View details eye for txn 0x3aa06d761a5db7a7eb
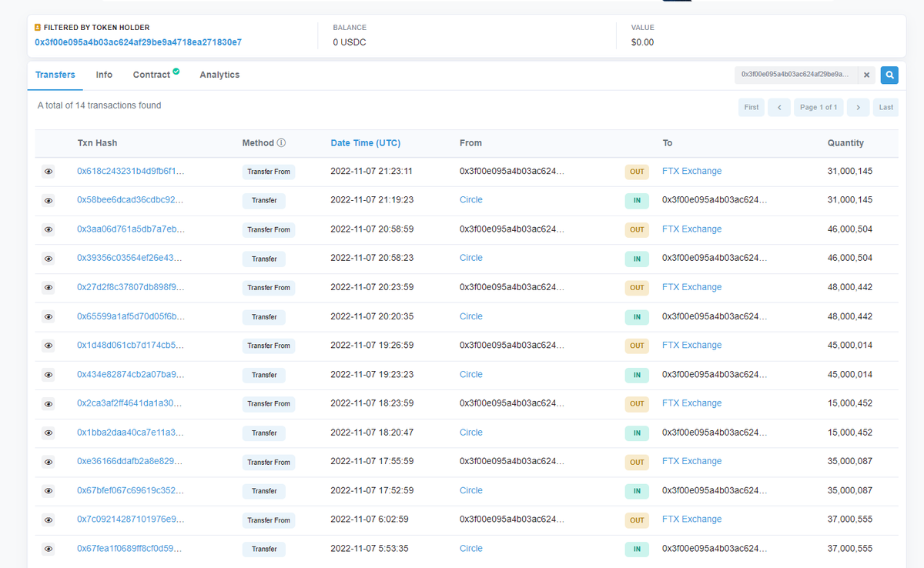Image resolution: width=924 pixels, height=568 pixels. click(x=49, y=229)
